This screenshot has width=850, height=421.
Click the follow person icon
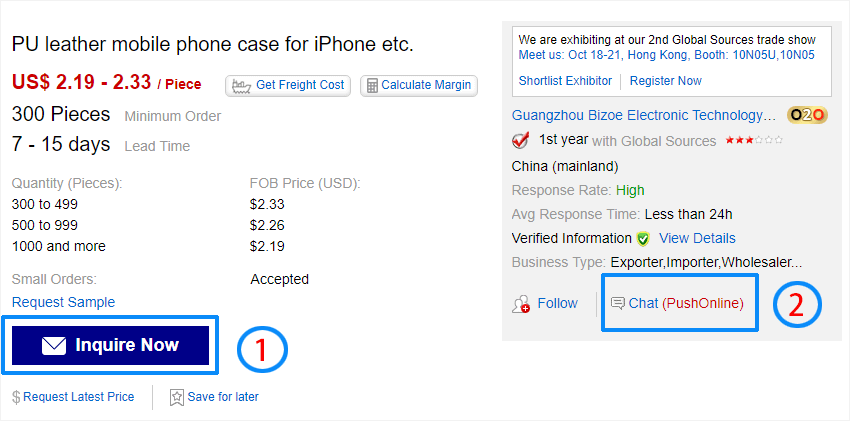(x=521, y=304)
